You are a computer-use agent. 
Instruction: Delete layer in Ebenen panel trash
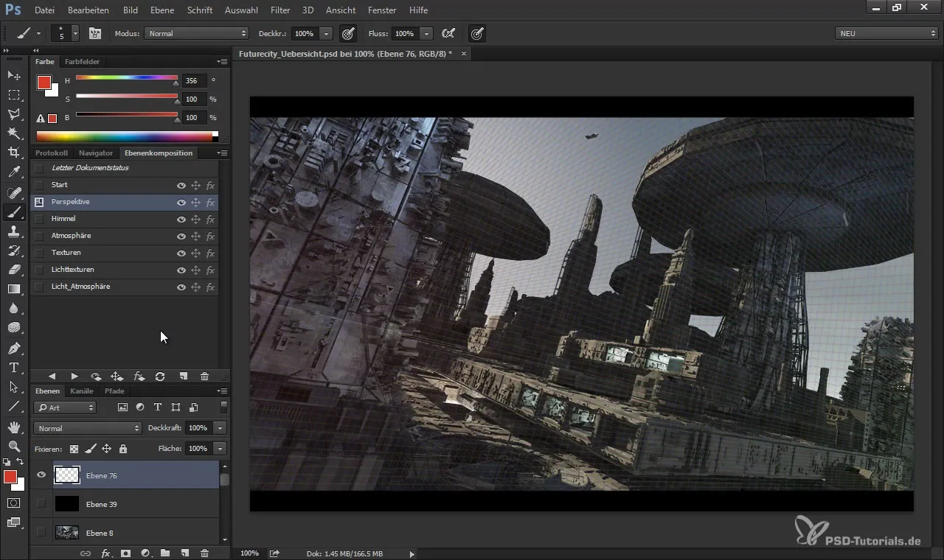coord(205,553)
